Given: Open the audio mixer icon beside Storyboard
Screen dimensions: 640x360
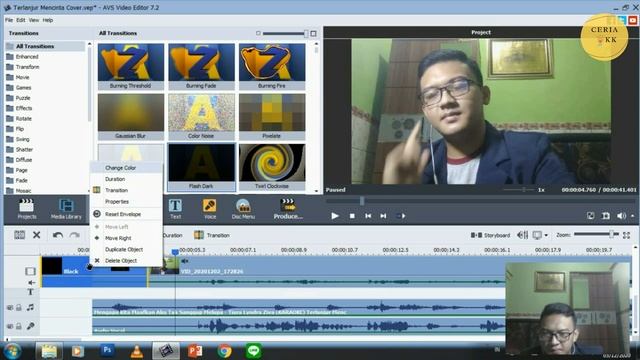Looking at the screenshot, I should [522, 235].
